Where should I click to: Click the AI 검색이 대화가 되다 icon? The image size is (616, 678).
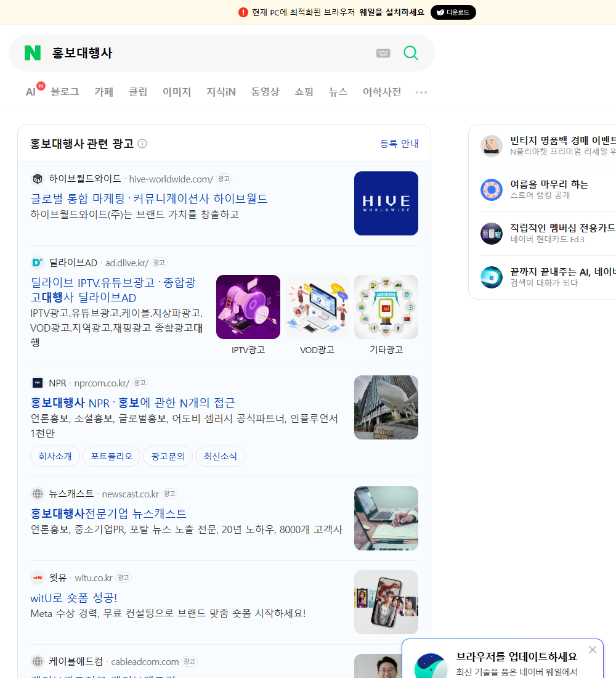tap(492, 277)
